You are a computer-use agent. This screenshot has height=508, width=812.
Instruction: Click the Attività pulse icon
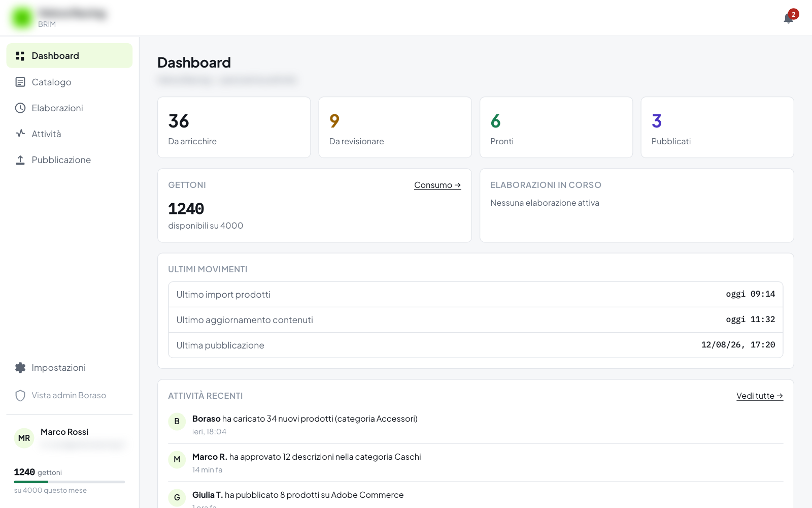pyautogui.click(x=20, y=134)
